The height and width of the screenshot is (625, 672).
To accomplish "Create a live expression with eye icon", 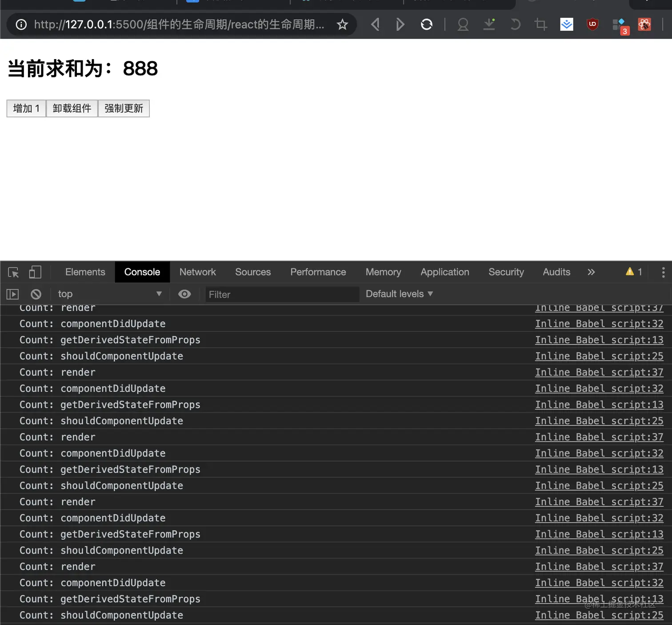I will (x=184, y=294).
